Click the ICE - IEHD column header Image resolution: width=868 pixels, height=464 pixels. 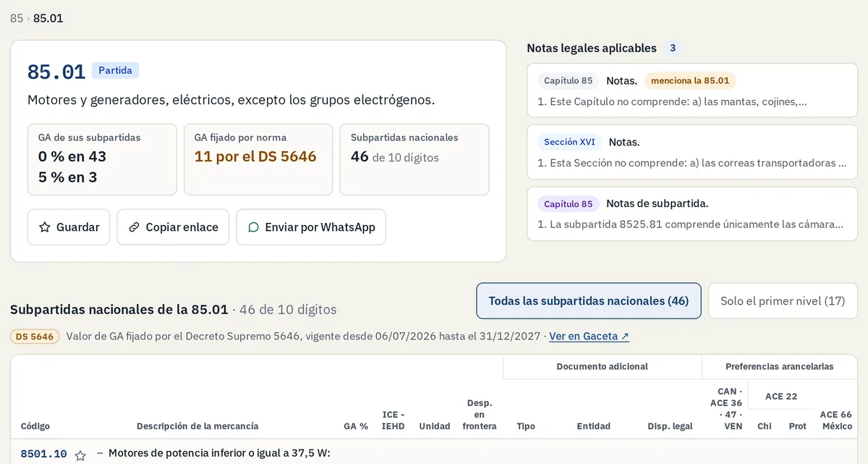[393, 421]
